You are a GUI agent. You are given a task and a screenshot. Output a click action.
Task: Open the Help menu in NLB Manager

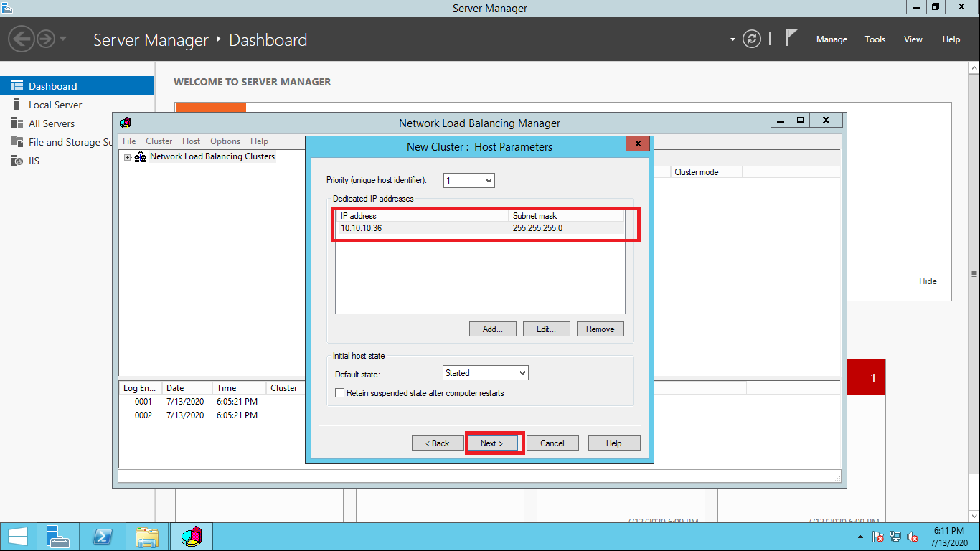(259, 141)
